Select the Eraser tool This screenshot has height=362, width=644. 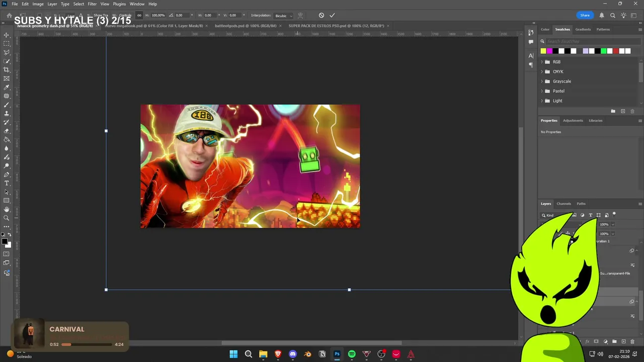[7, 131]
